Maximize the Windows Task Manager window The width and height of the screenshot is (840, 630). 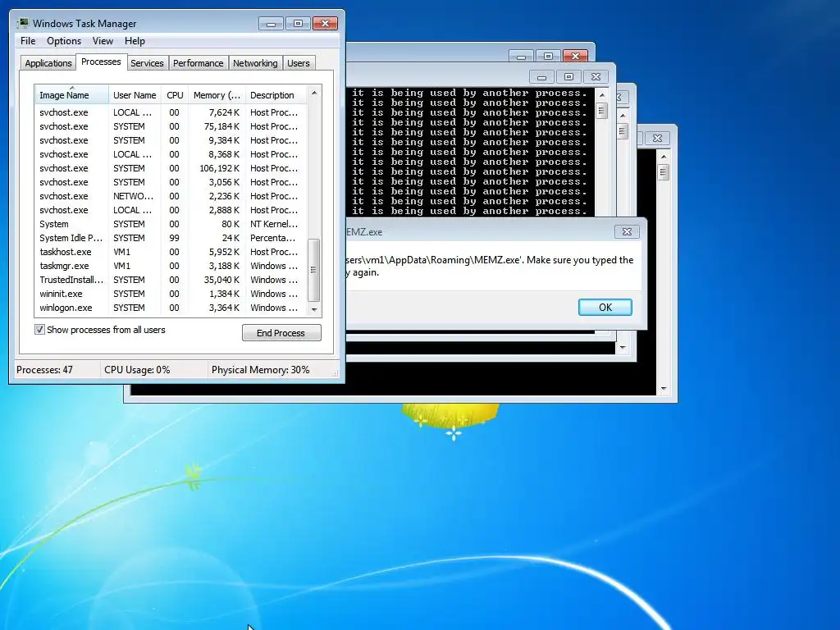(x=298, y=24)
